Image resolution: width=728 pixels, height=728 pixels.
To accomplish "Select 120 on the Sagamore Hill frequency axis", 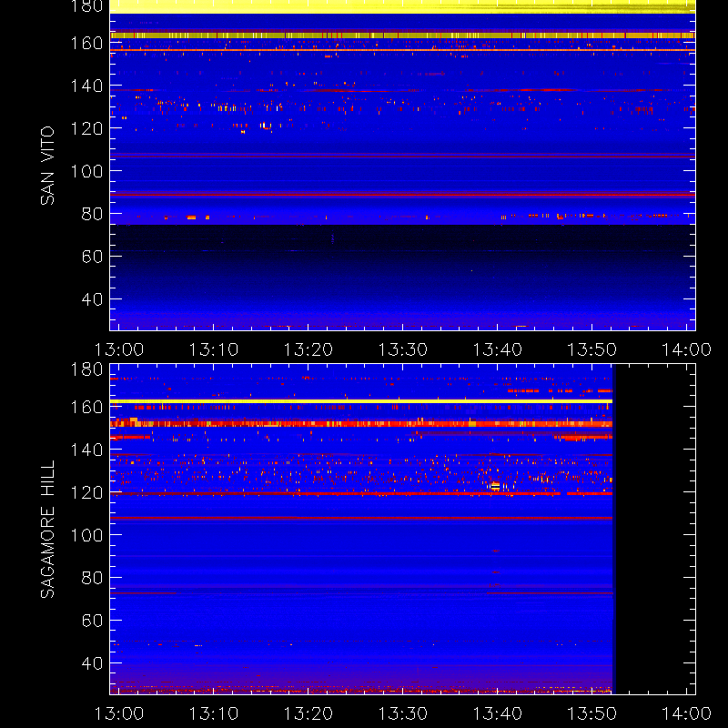I will coord(86,492).
